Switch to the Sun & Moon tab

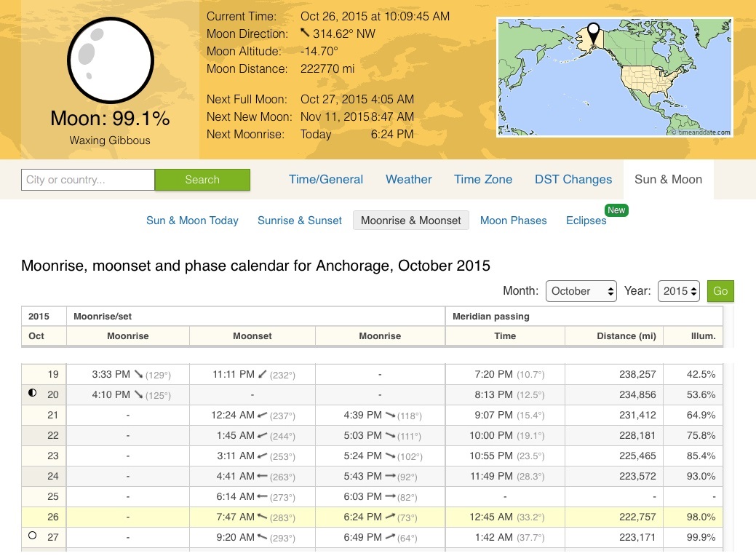pos(668,179)
